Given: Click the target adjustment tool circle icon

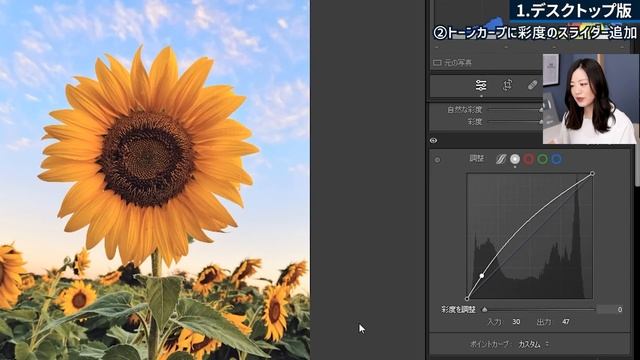Looking at the screenshot, I should click(x=438, y=160).
